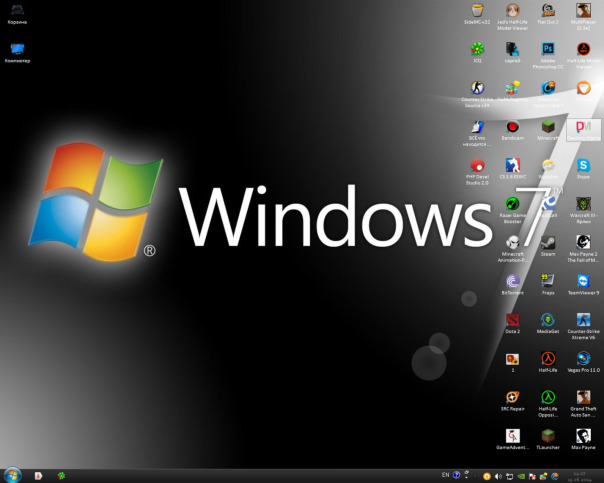
Task: Click the blue help tray icon
Action: [456, 475]
